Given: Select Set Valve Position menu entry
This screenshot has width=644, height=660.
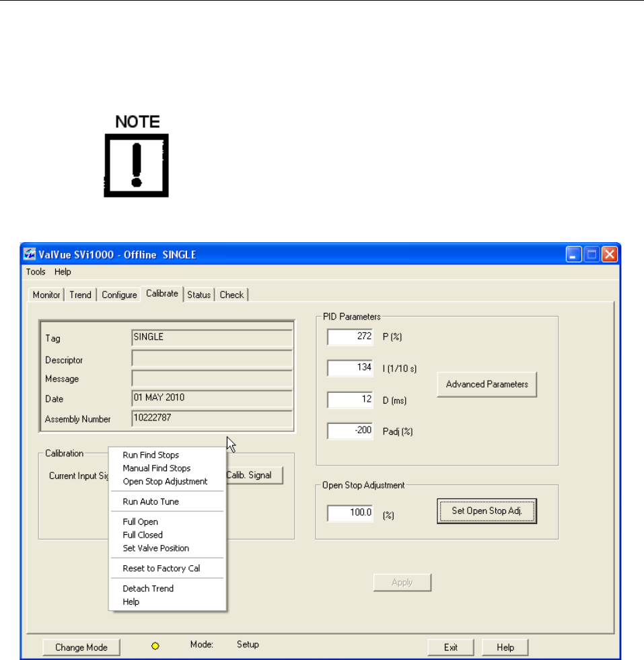Looking at the screenshot, I should tap(168, 548).
